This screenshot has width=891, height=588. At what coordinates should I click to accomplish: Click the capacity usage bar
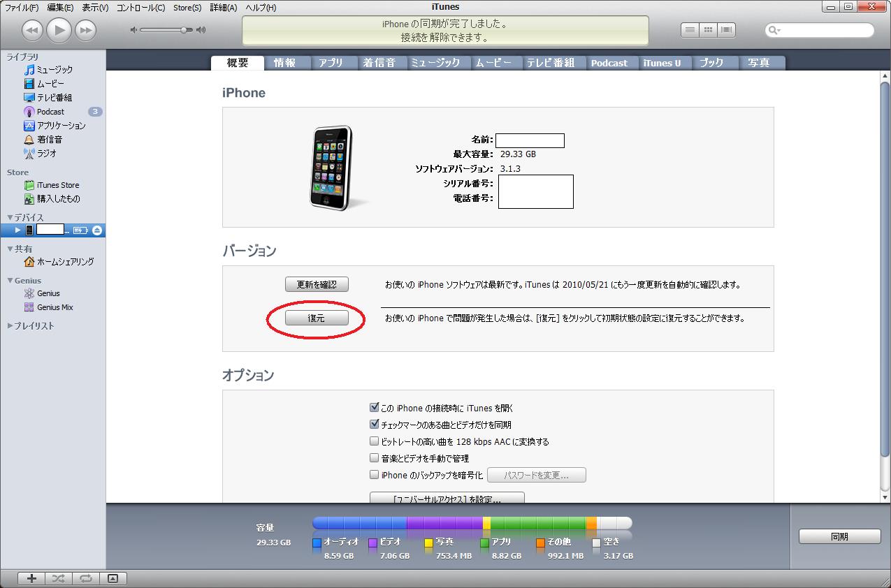click(472, 524)
